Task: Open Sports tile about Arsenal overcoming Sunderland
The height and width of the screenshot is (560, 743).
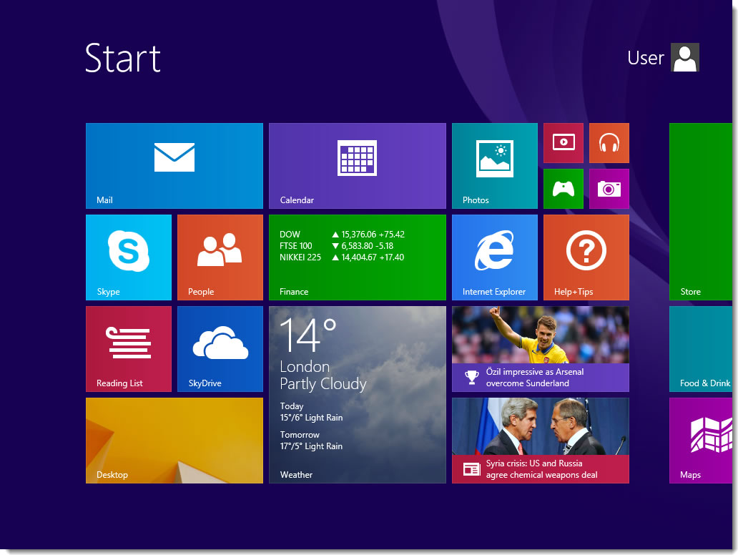Action: coord(541,349)
